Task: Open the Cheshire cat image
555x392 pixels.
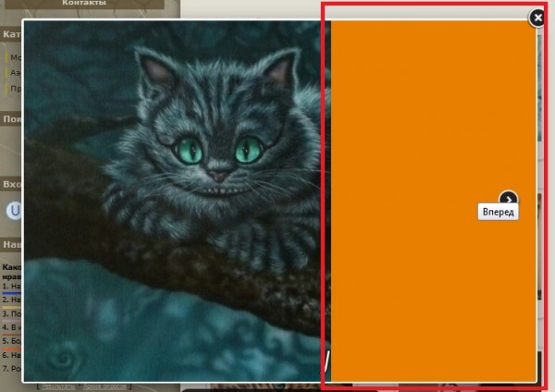Action: [177, 201]
